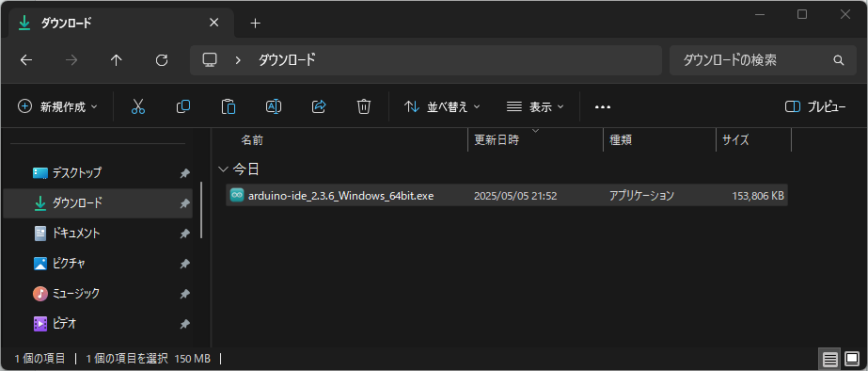Open the three-dots more options menu
The image size is (868, 371).
coord(602,107)
